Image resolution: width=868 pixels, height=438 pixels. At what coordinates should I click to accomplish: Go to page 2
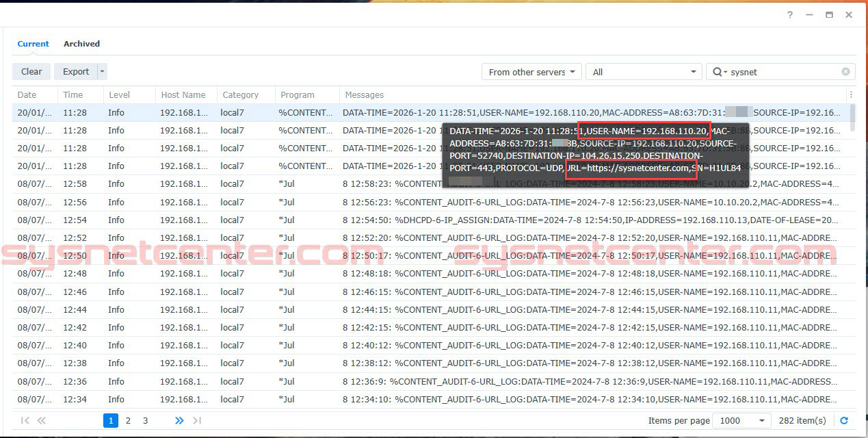128,421
